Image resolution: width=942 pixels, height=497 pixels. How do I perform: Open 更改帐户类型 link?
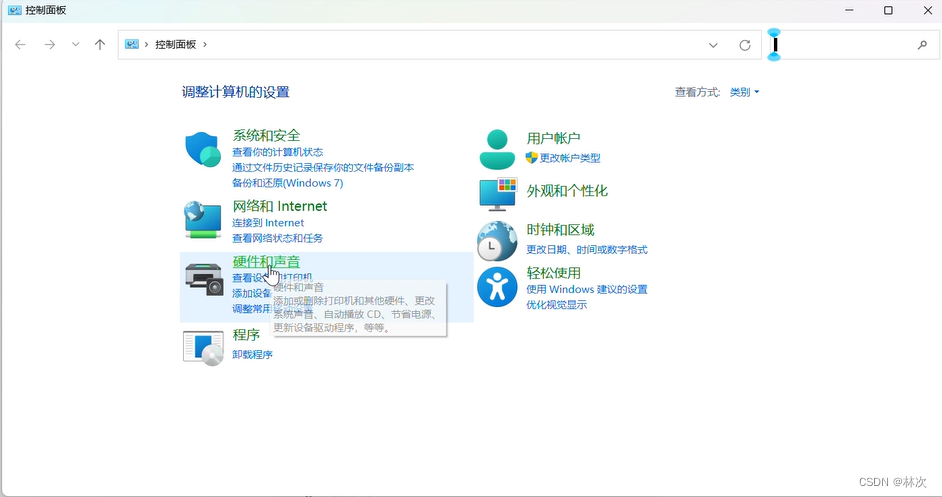(570, 158)
